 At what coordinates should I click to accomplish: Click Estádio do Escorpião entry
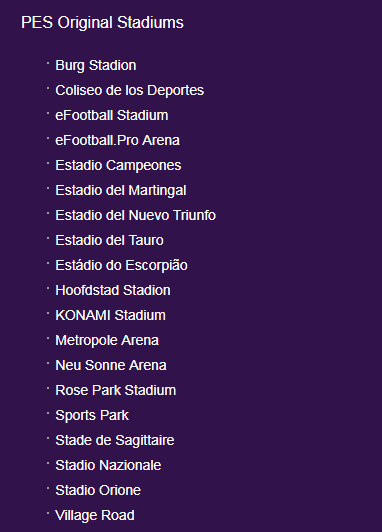(121, 266)
